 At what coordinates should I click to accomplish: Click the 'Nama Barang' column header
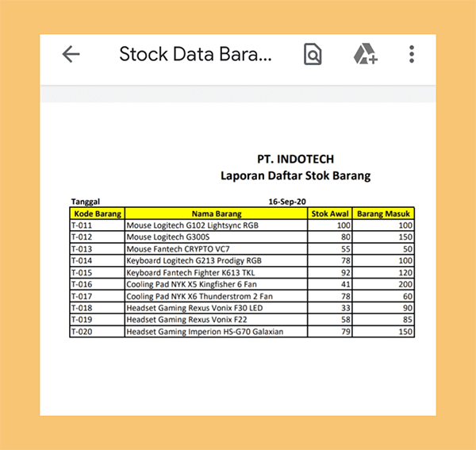click(x=217, y=213)
